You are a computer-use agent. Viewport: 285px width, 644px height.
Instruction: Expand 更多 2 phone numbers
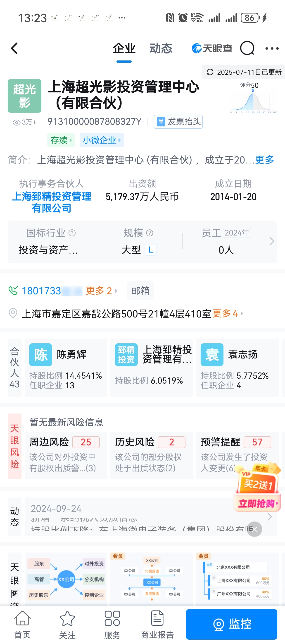click(101, 291)
